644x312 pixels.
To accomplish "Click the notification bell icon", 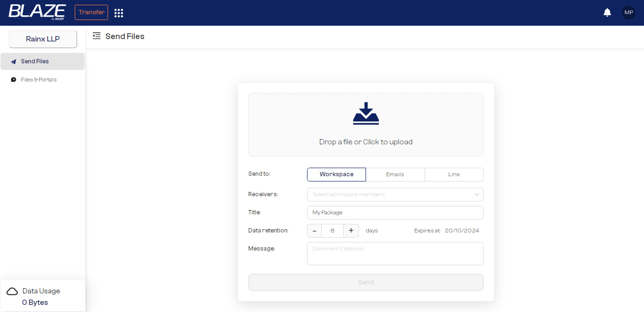I will 607,12.
